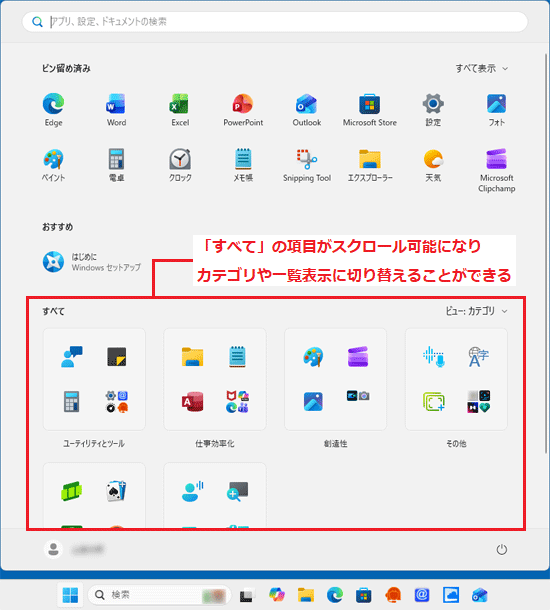Open Copilot from the taskbar

tap(277, 594)
